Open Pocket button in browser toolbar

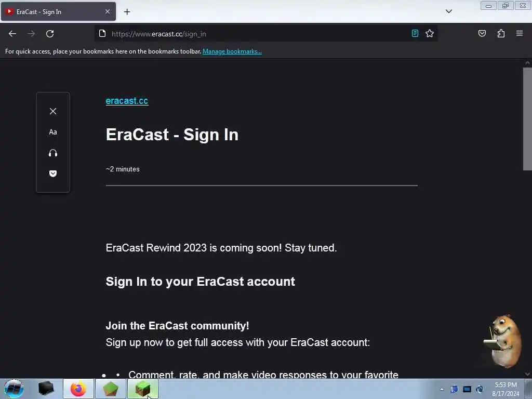point(482,33)
